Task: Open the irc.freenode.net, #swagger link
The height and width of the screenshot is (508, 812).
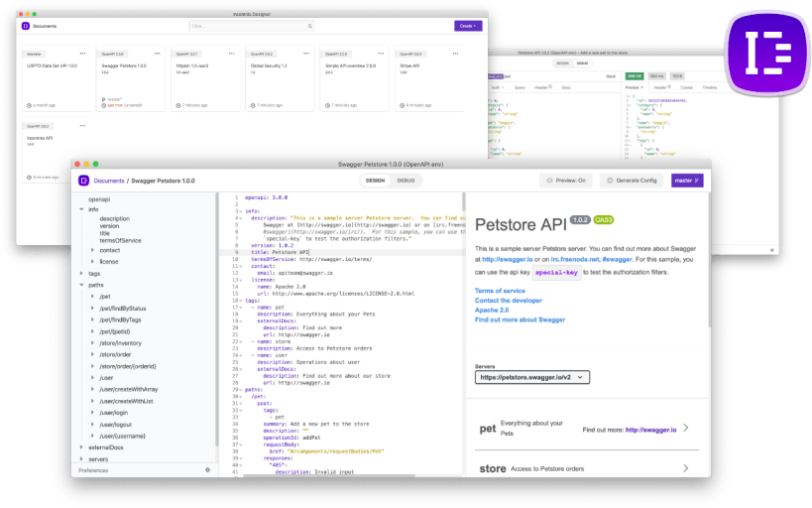Action: [x=591, y=259]
